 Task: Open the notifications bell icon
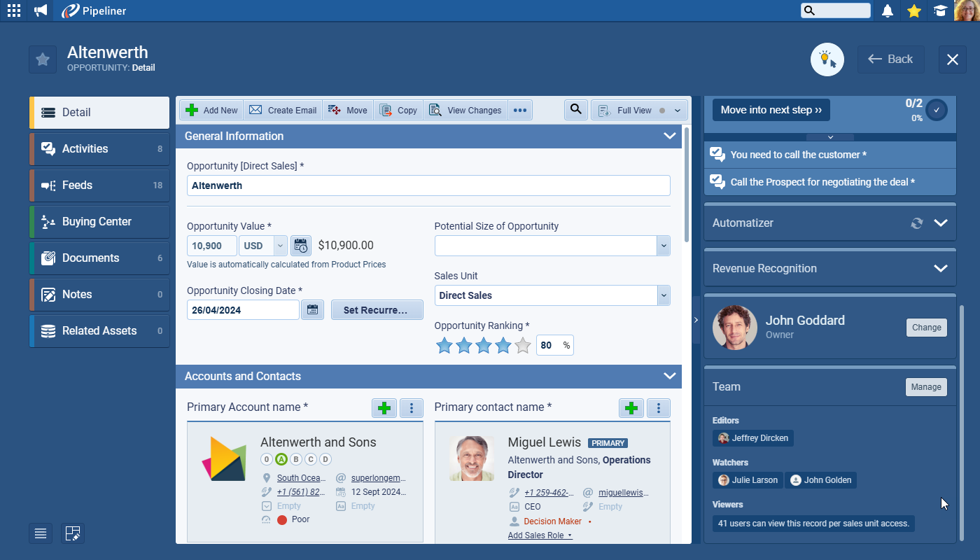click(x=888, y=10)
